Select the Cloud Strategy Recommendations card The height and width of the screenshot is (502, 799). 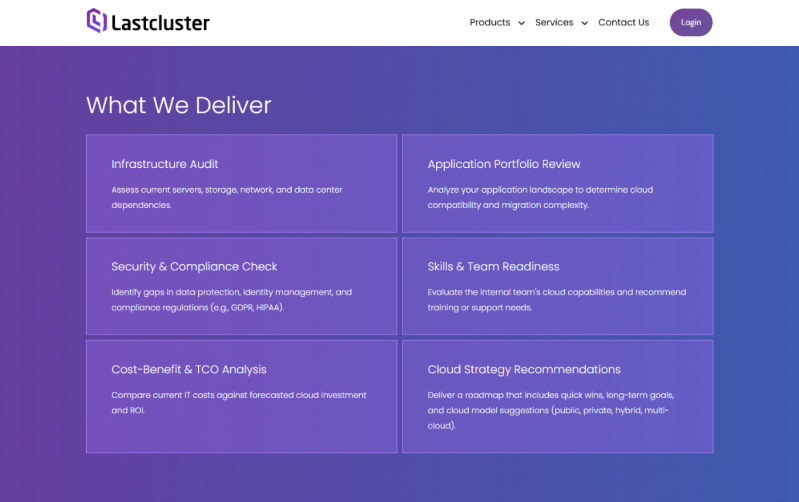click(557, 397)
